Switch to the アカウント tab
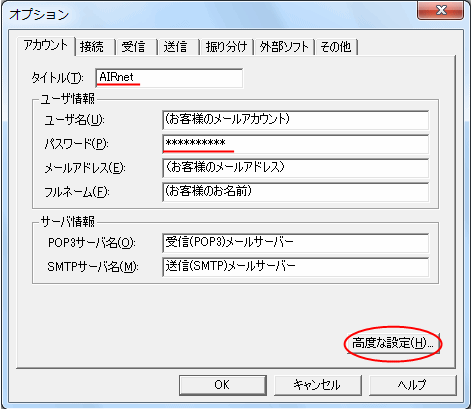The image size is (471, 409). [x=46, y=45]
